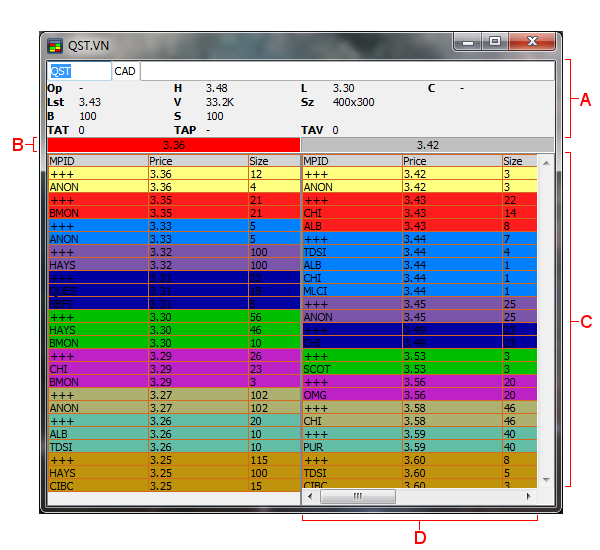Click the vertical scrollbar down arrow
The image size is (600, 550).
point(545,480)
